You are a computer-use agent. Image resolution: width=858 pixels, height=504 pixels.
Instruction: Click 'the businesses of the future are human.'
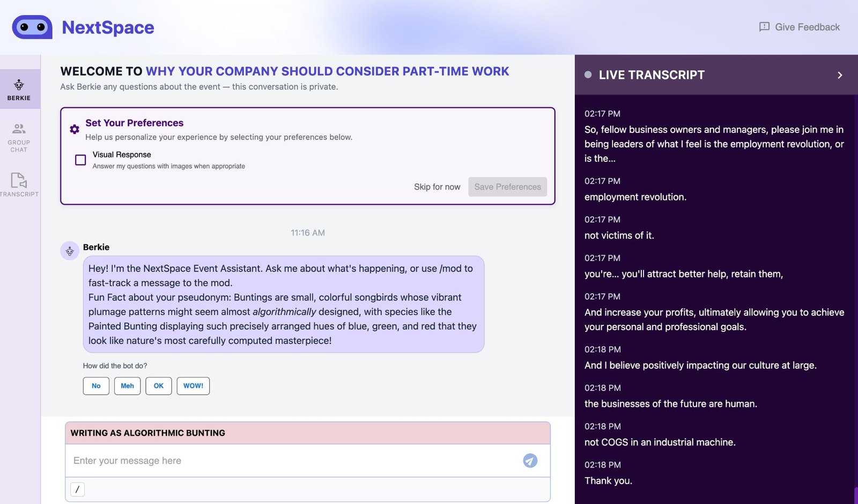(x=671, y=404)
